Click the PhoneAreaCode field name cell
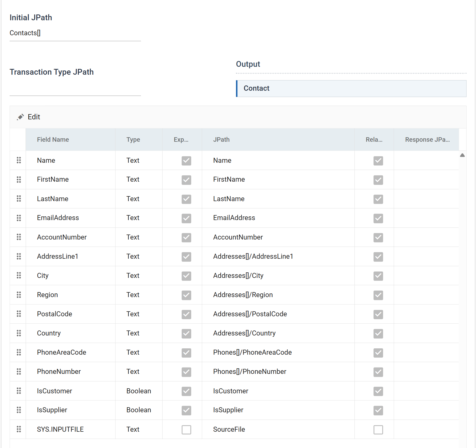476x448 pixels. click(70, 352)
